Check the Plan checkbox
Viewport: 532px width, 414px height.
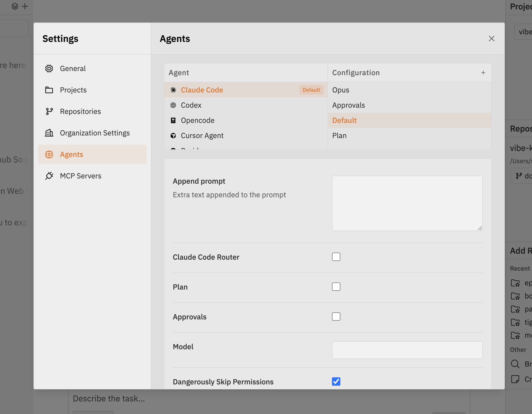pos(336,287)
